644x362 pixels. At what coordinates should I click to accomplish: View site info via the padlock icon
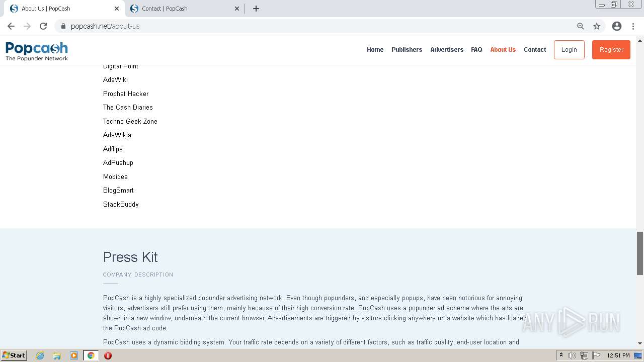(63, 26)
